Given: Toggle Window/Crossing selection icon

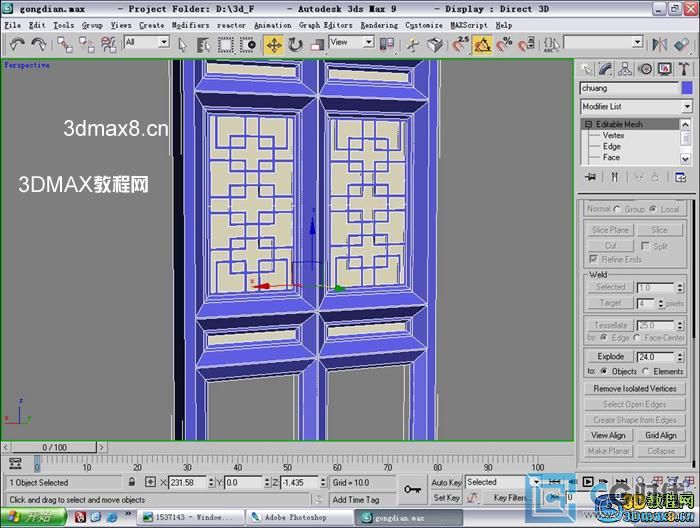Looking at the screenshot, I should tap(248, 45).
